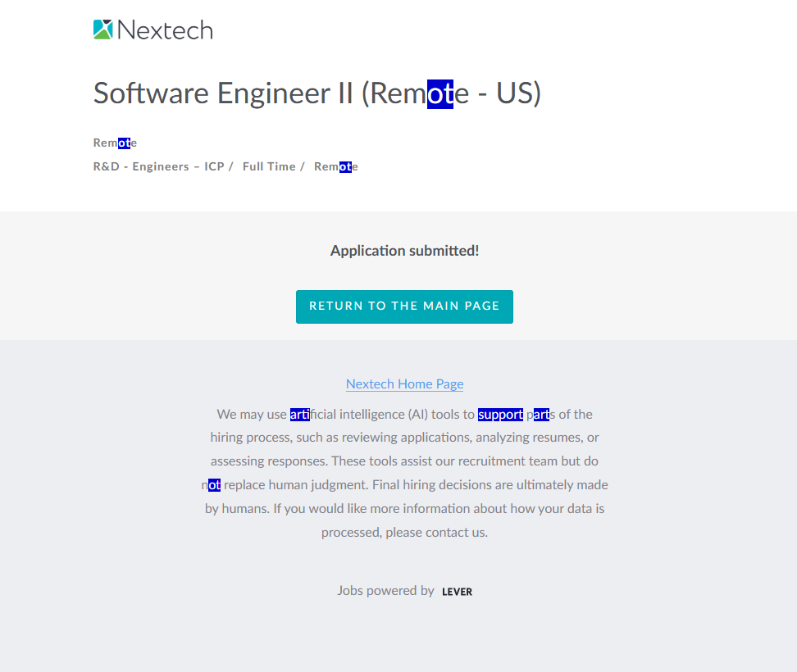Click the Full Time commitment label
Image resolution: width=797 pixels, height=672 pixels.
point(269,166)
